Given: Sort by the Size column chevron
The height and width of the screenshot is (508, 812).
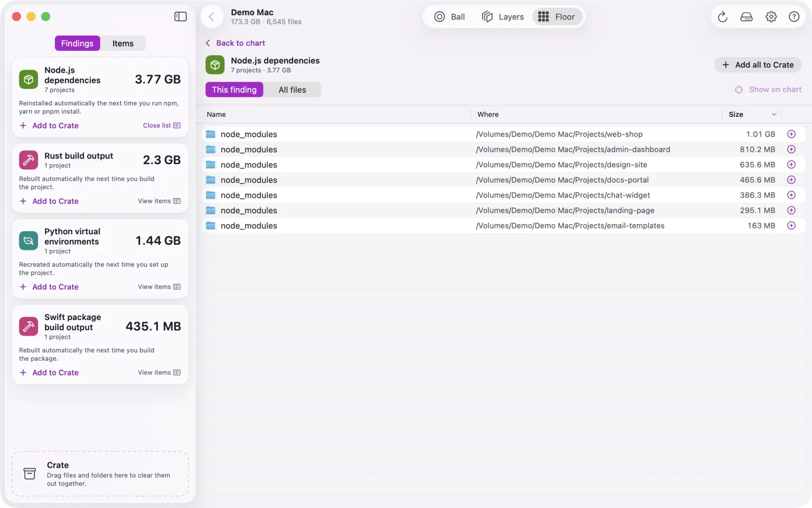Looking at the screenshot, I should point(774,114).
